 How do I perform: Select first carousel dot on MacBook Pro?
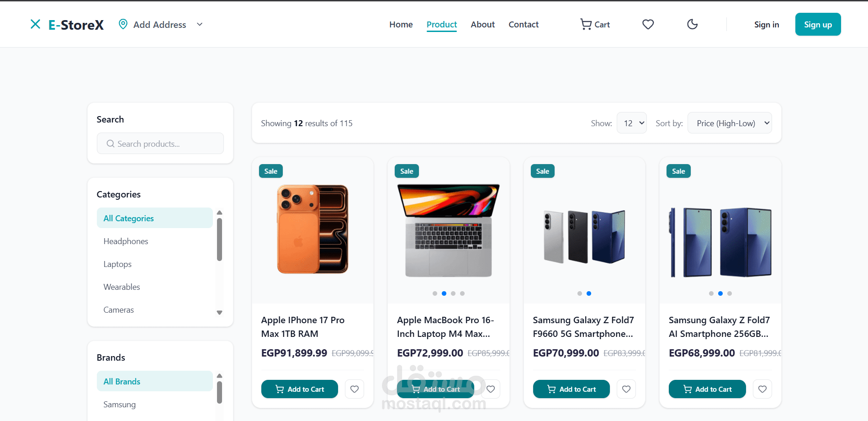[435, 293]
